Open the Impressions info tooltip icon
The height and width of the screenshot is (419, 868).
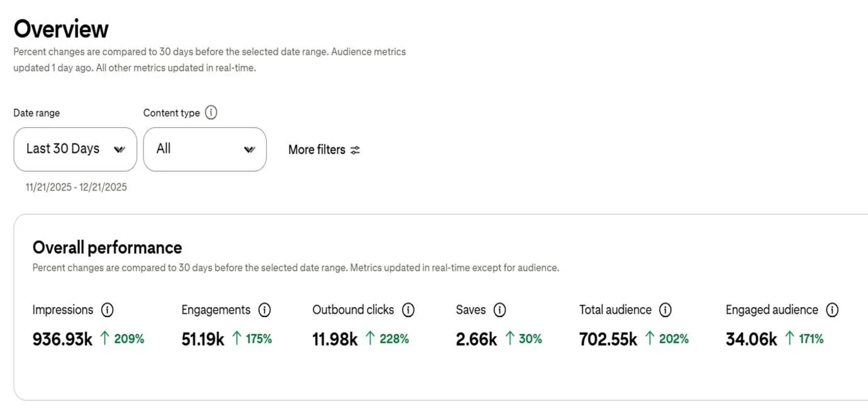pos(108,310)
